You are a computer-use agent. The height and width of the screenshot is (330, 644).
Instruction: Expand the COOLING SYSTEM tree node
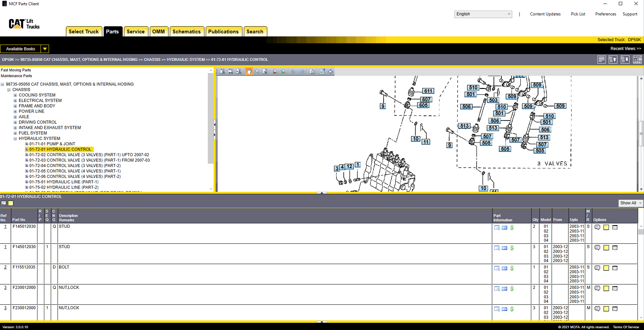pyautogui.click(x=15, y=95)
